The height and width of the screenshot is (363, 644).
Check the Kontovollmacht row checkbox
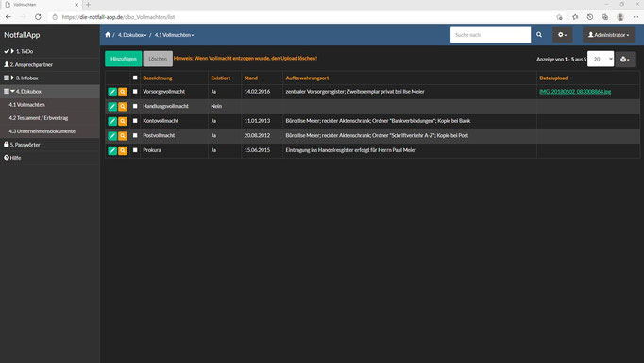[135, 121]
